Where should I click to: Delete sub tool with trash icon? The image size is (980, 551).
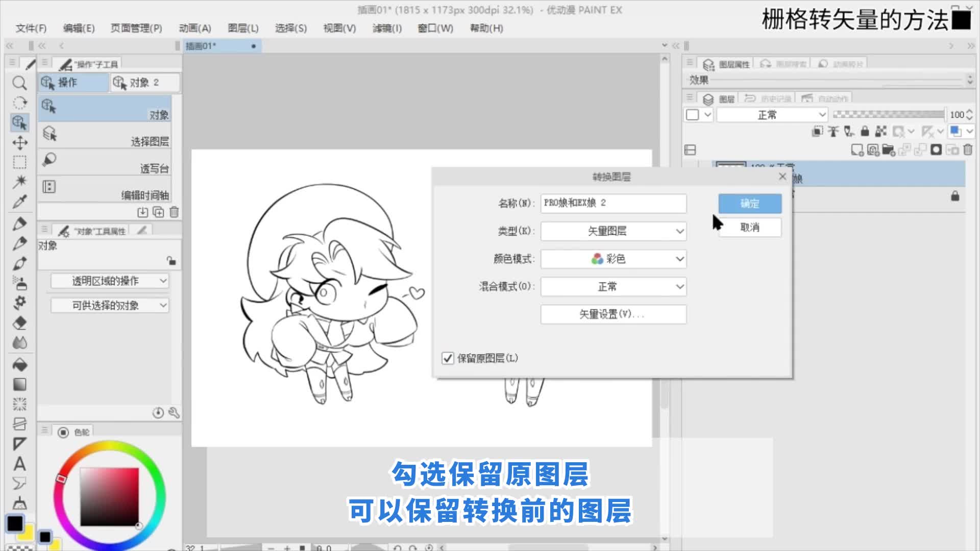(x=174, y=212)
